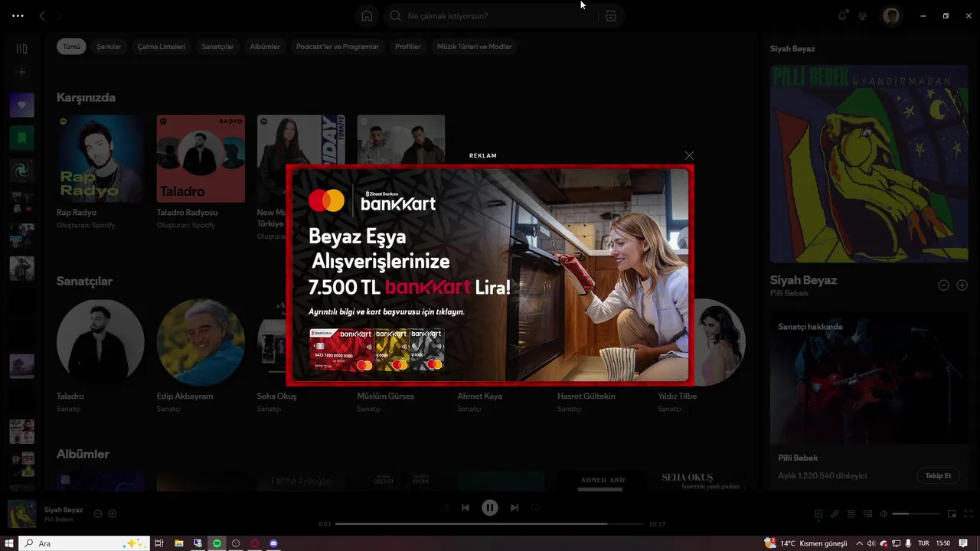Open the connect to device icon

[x=868, y=514]
